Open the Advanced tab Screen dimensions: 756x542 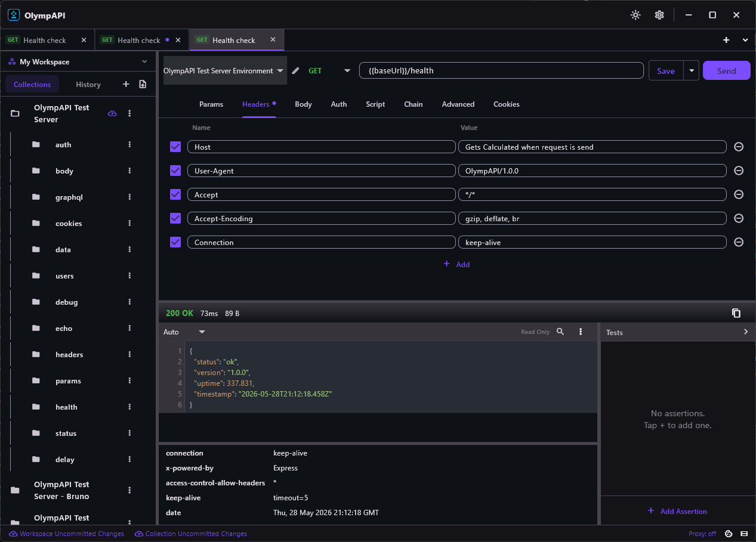coord(458,104)
